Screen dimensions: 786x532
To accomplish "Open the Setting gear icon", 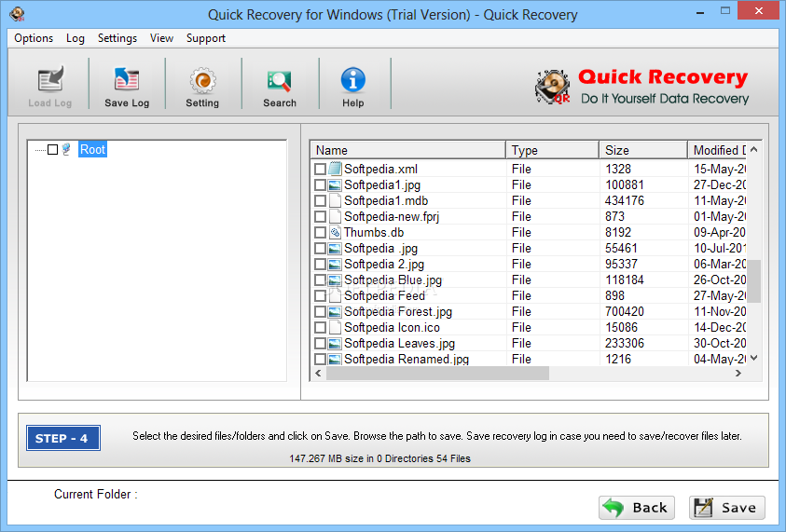I will (x=202, y=80).
